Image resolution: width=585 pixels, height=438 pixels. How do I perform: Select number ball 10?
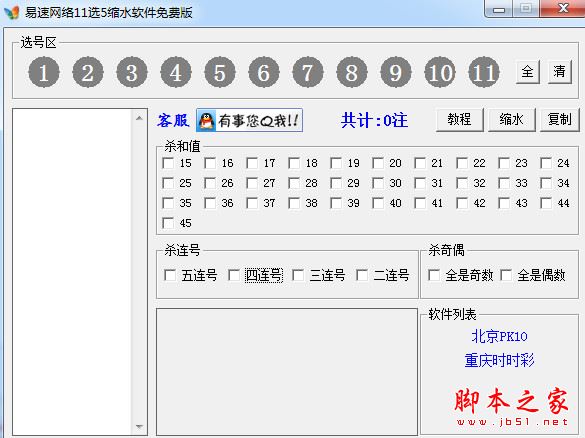pos(440,72)
